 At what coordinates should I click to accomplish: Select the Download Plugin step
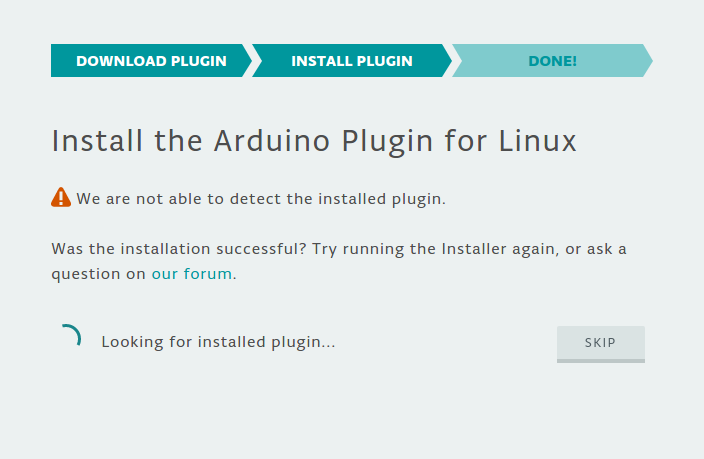[x=151, y=61]
